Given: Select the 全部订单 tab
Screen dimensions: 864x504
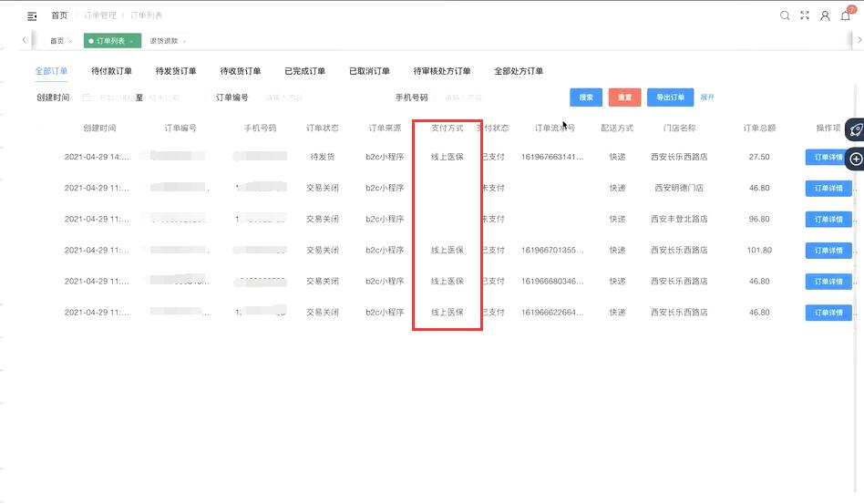Looking at the screenshot, I should [51, 71].
